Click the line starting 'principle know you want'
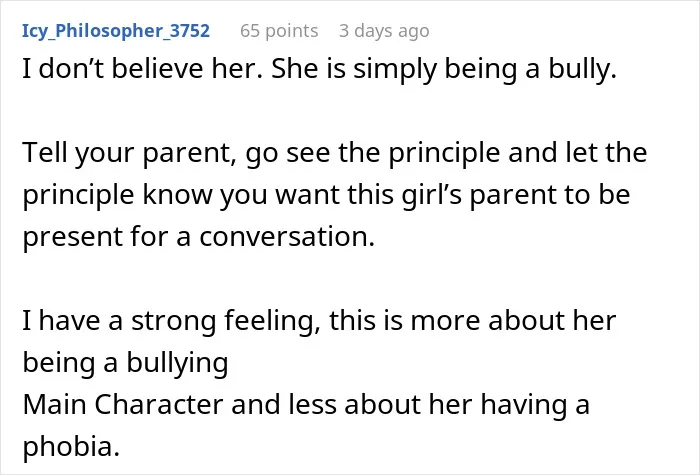The height and width of the screenshot is (475, 700). pos(326,195)
